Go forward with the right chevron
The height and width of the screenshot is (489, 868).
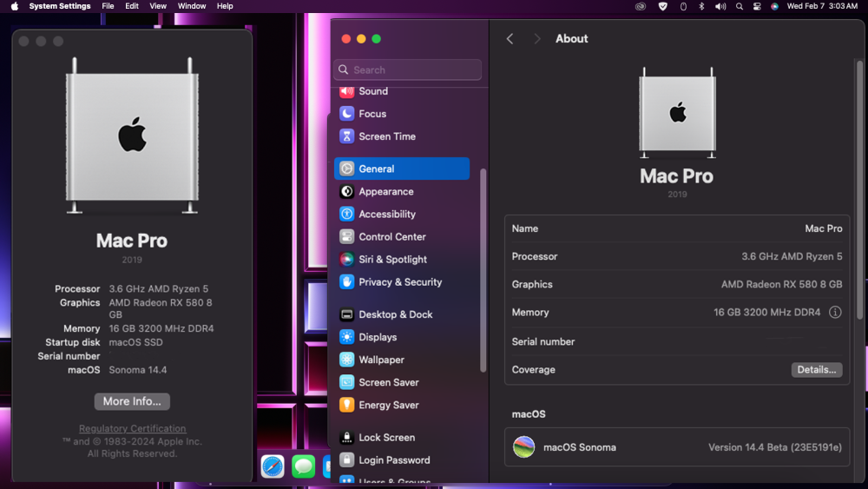tap(536, 39)
